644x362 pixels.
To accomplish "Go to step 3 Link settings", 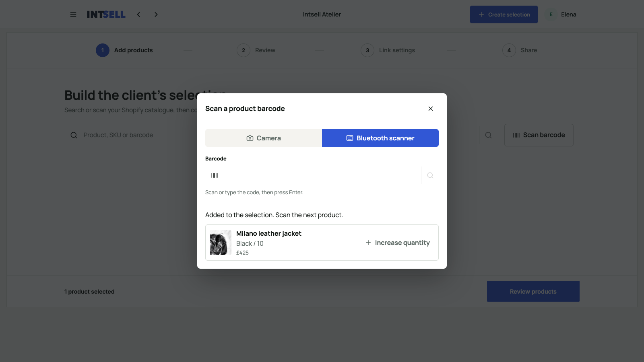I will pos(388,50).
